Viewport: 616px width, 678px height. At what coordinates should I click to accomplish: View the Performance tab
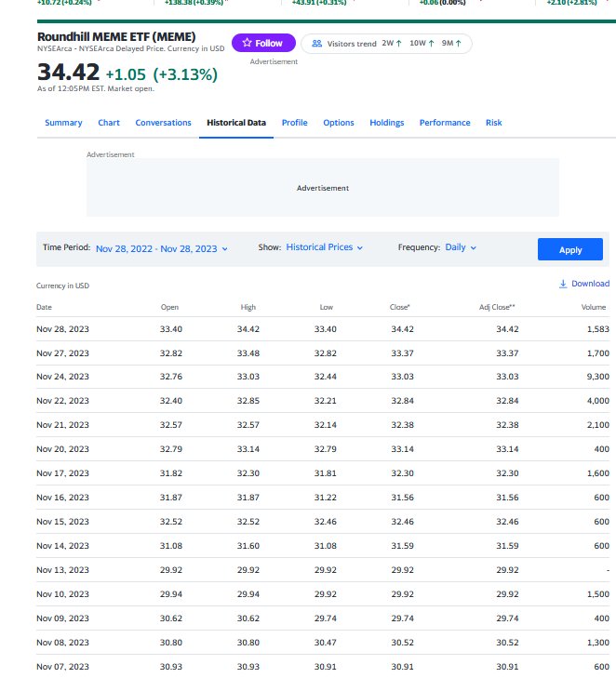click(x=445, y=123)
